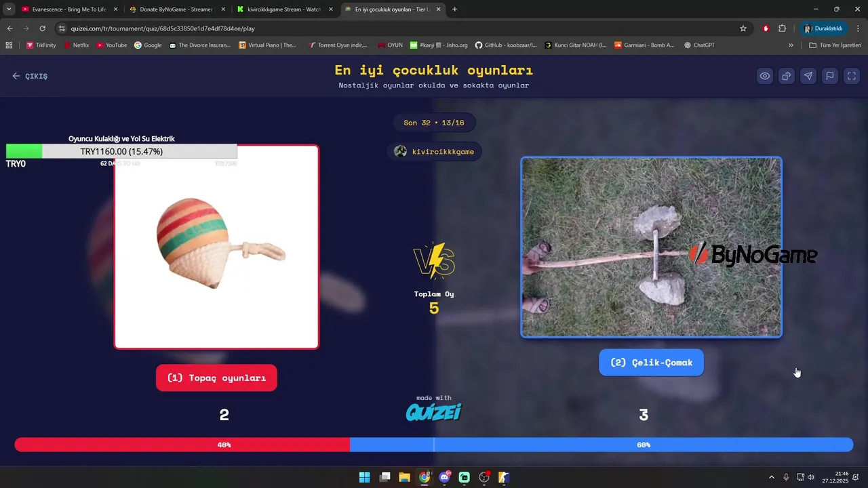Screen dimensions: 868x488
Task: Open the apps grid icon in bookmarks bar
Action: (9, 45)
